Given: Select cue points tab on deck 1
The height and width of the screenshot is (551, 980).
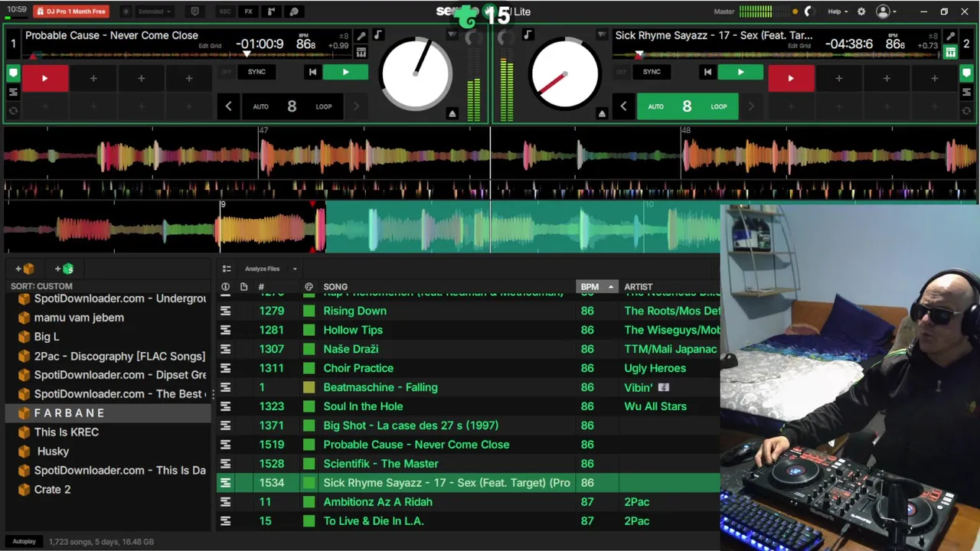Looking at the screenshot, I should point(13,74).
